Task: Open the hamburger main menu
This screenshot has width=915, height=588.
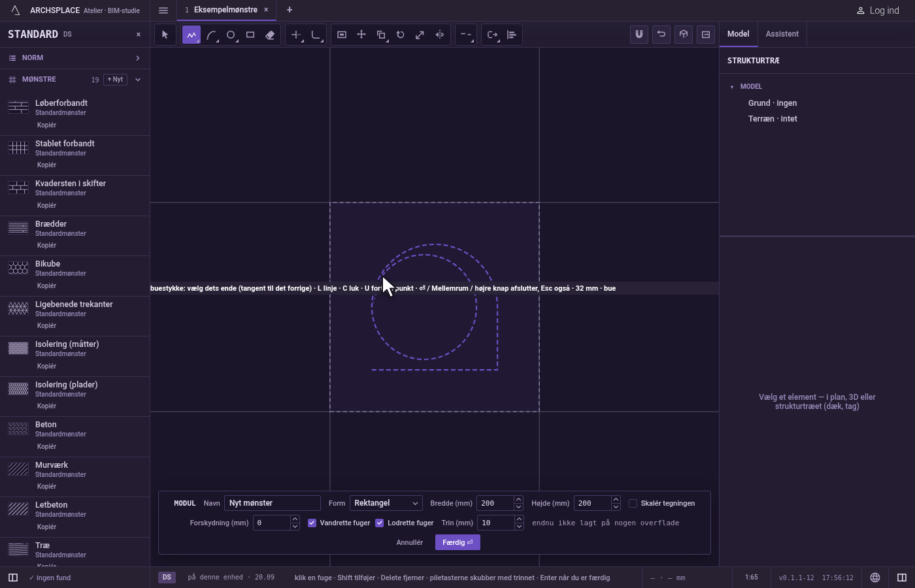Action: click(x=163, y=10)
